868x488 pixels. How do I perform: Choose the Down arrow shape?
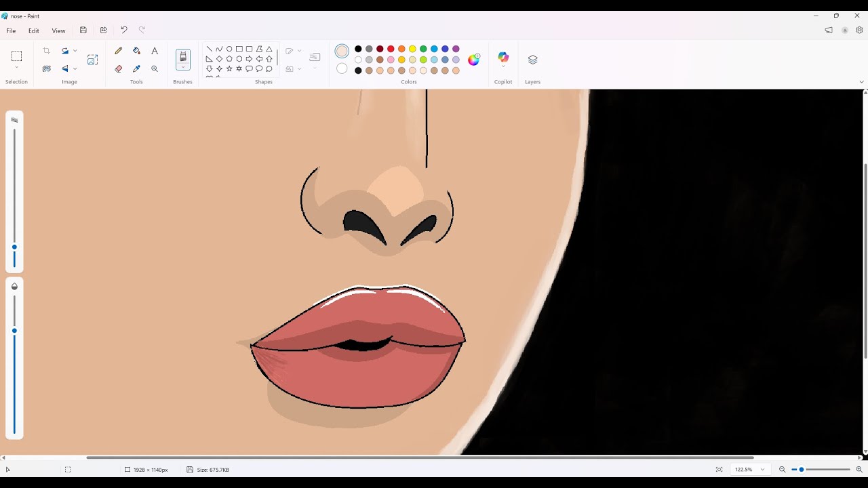(x=209, y=68)
